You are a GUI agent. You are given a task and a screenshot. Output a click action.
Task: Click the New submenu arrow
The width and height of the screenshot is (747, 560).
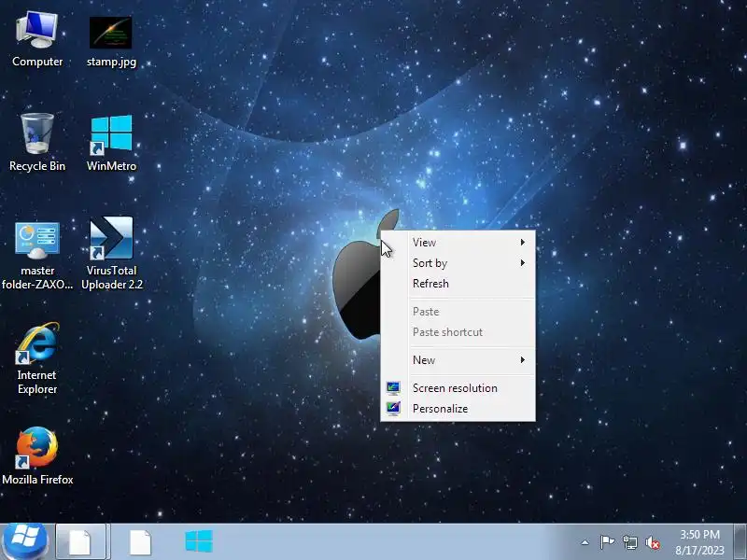click(523, 360)
